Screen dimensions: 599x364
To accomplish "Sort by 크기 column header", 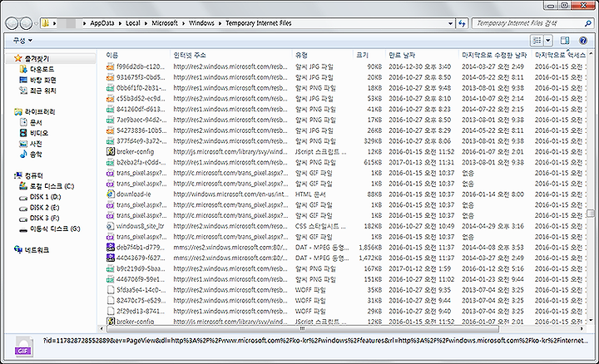I will 362,55.
